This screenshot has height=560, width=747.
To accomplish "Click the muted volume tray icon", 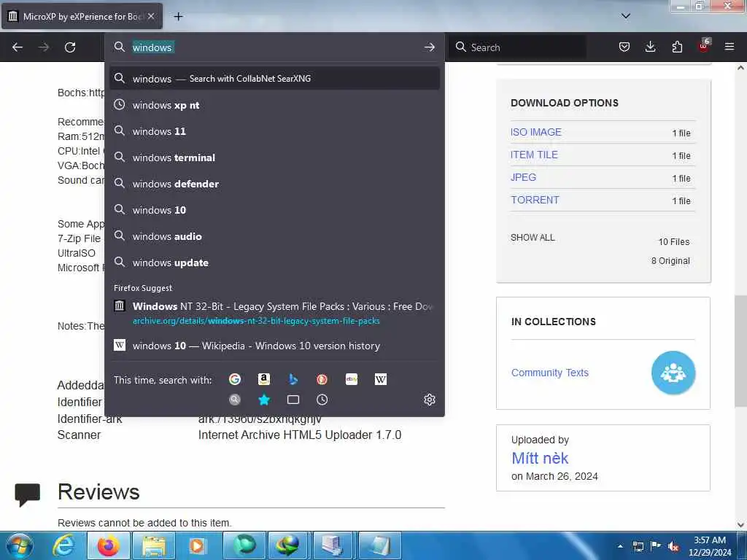I will pos(673,547).
